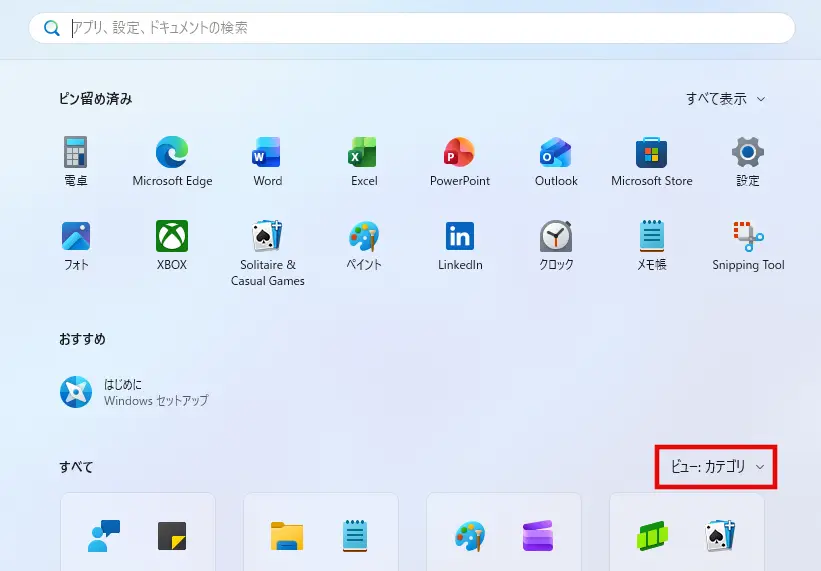This screenshot has height=571, width=821.
Task: Open the sticky notes icon in category group
Action: (x=172, y=536)
